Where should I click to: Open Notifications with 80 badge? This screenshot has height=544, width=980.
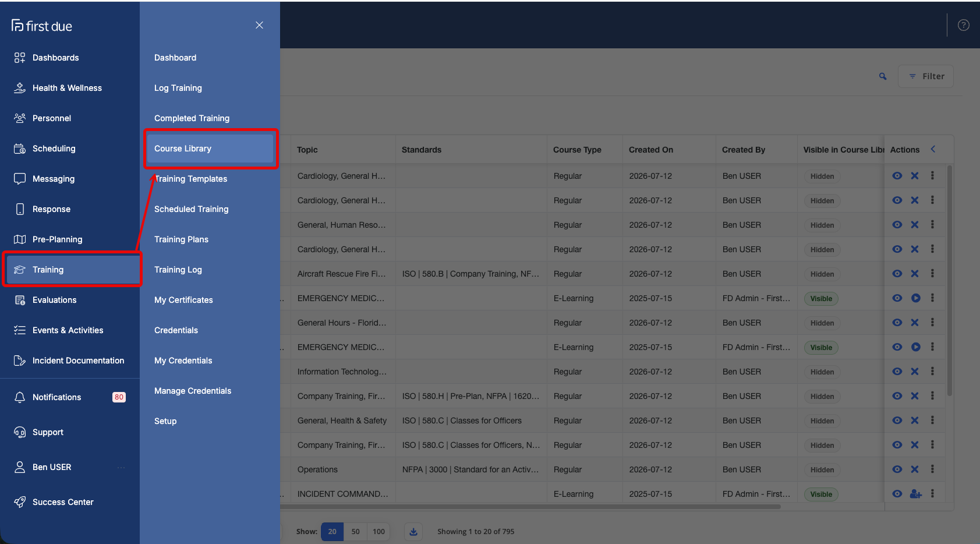(70, 397)
